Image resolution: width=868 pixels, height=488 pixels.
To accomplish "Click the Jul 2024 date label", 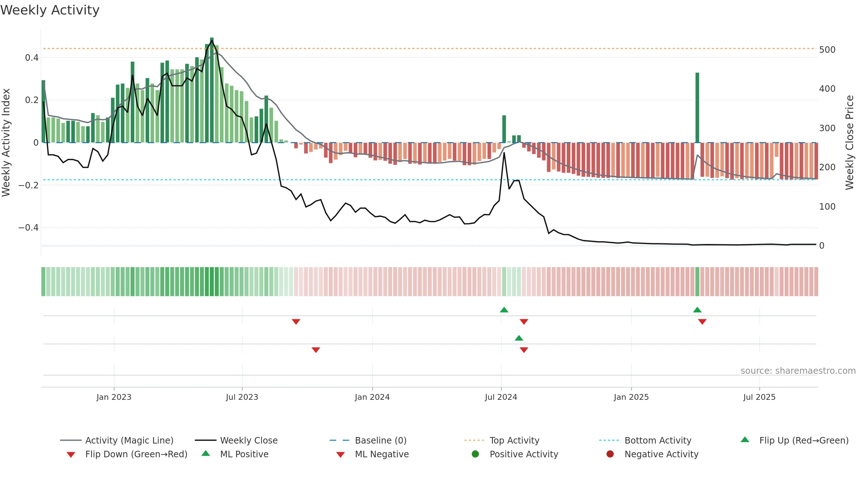I will 501,397.
